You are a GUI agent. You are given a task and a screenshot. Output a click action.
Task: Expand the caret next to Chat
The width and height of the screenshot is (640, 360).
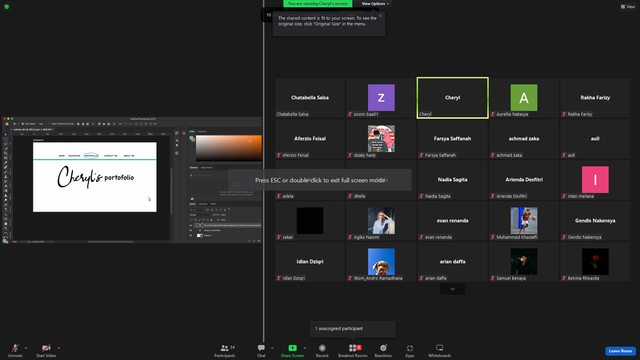(x=272, y=348)
